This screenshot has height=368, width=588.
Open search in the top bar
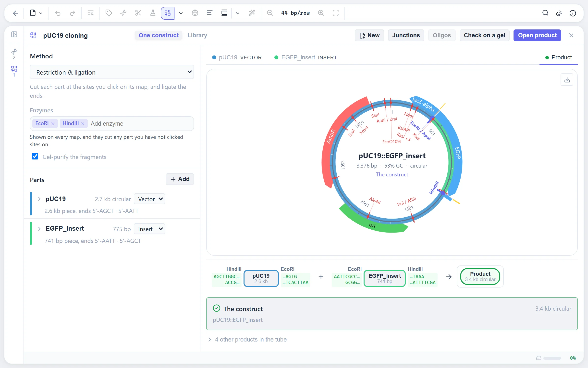pos(545,13)
